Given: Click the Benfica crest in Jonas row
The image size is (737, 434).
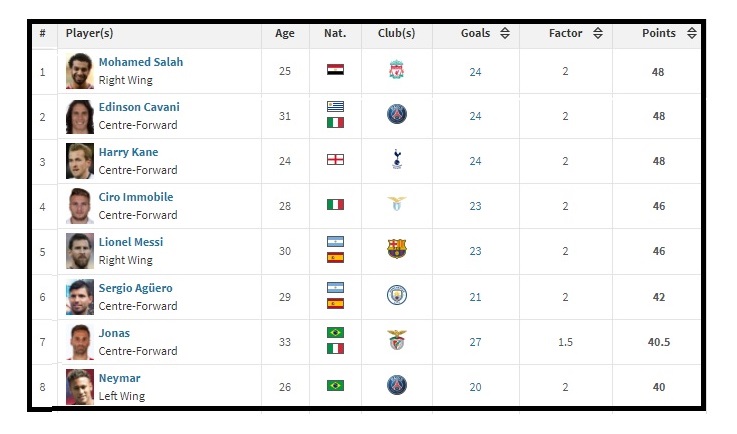Looking at the screenshot, I should pos(397,340).
